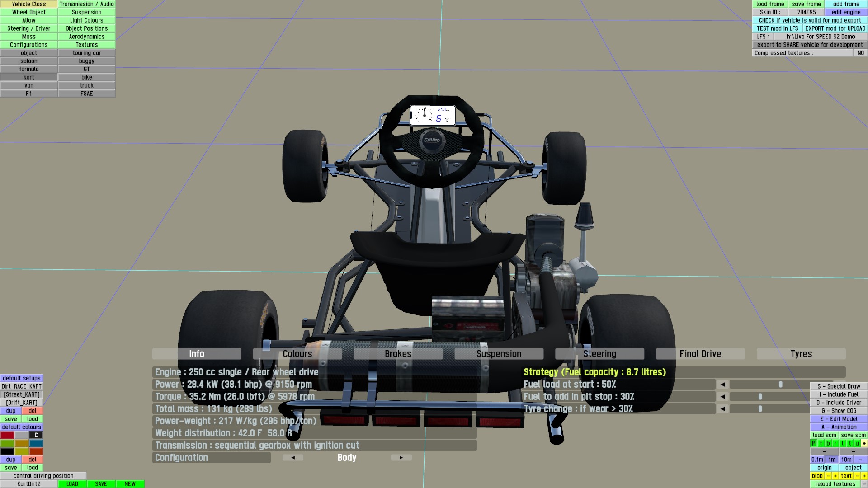Click the green SAVE button
Screen dimensions: 868x488
pyautogui.click(x=101, y=484)
